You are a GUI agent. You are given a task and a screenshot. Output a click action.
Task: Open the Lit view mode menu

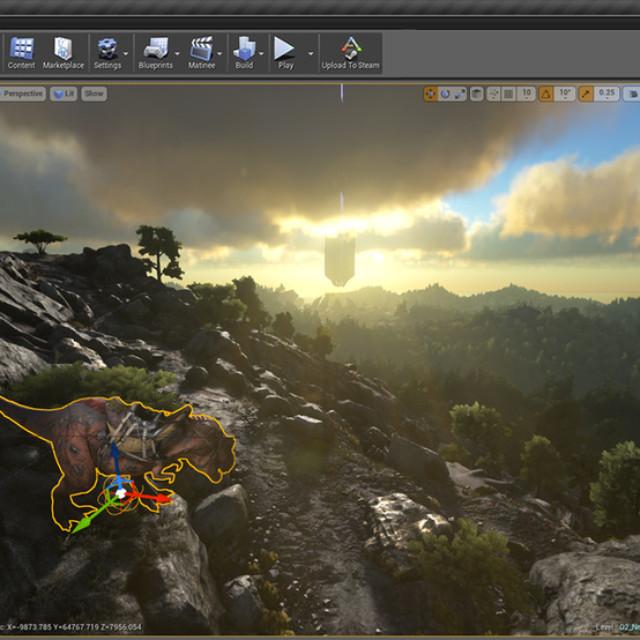(x=64, y=94)
